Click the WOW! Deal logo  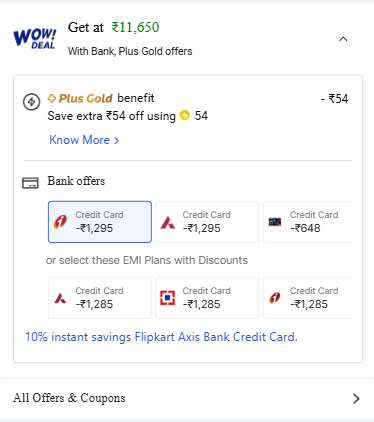[35, 39]
